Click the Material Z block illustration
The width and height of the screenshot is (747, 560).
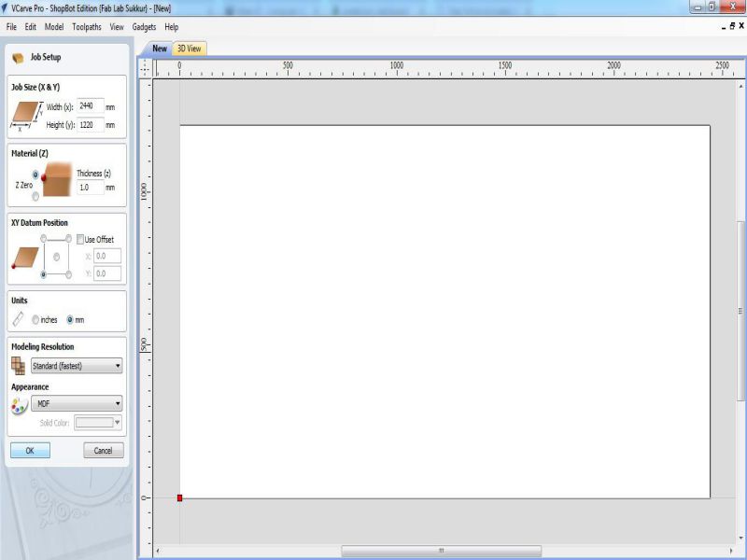[56, 180]
